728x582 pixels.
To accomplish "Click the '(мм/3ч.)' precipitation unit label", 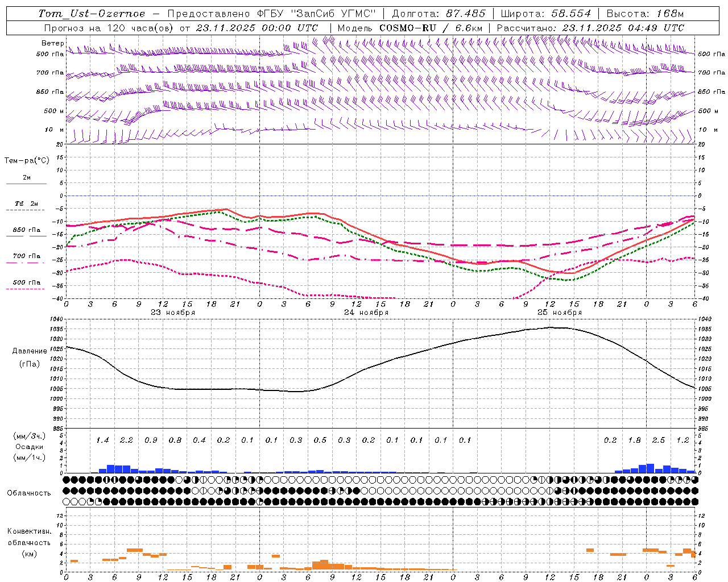I will pyautogui.click(x=29, y=436).
